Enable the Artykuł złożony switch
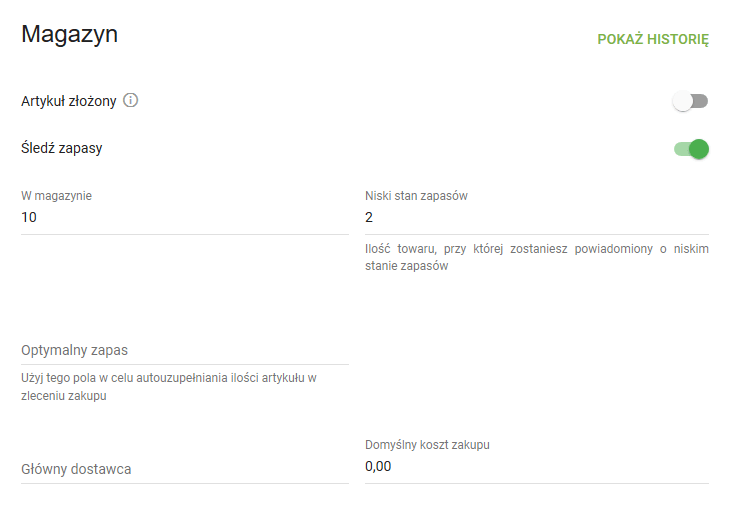 click(690, 101)
